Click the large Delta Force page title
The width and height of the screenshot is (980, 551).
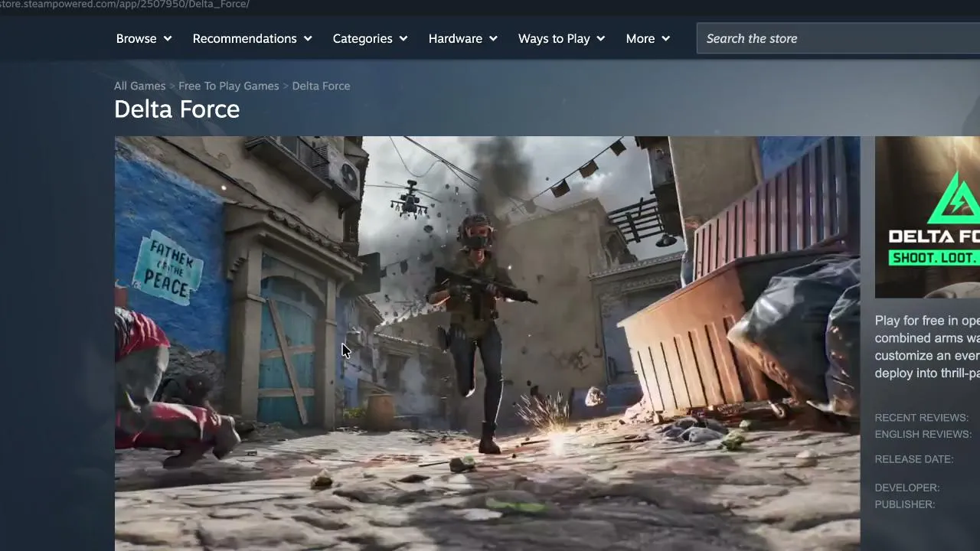click(177, 109)
